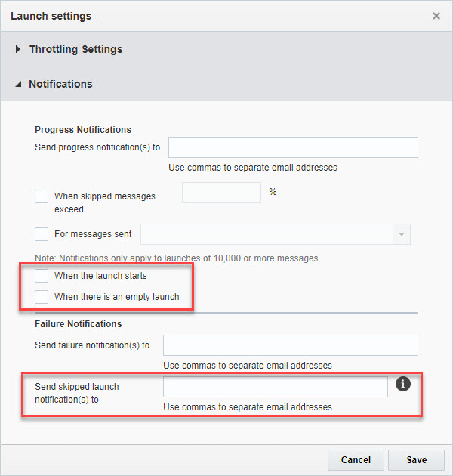The width and height of the screenshot is (453, 476).
Task: Focus the skipped messages percent field
Action: point(221,193)
